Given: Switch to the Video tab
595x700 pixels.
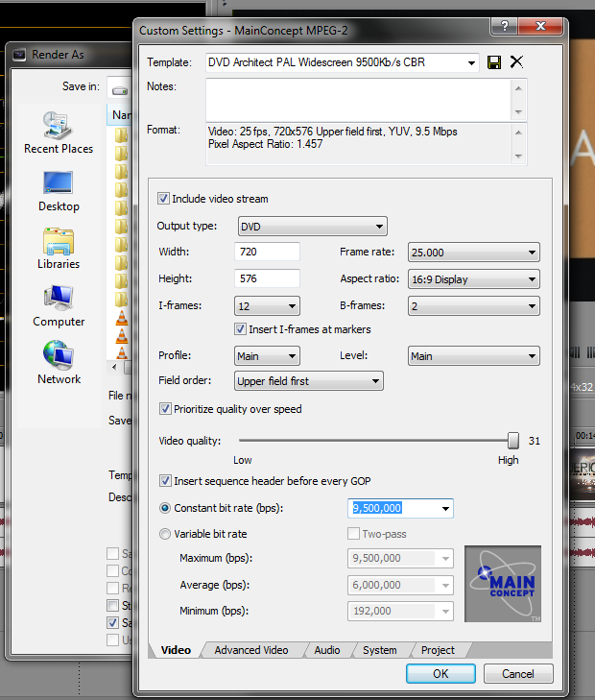Looking at the screenshot, I should point(176,650).
